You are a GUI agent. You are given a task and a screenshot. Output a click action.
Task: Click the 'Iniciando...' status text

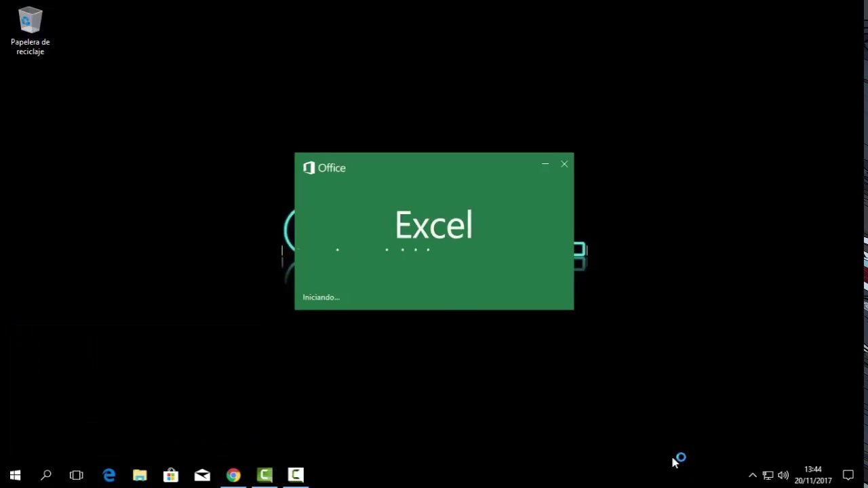pos(321,297)
